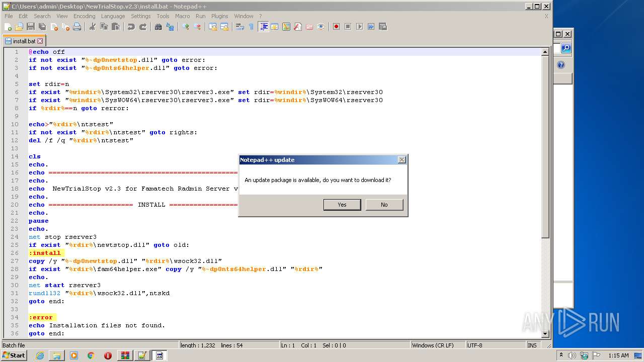This screenshot has height=362, width=644.
Task: Open the Edit menu
Action: click(x=23, y=16)
